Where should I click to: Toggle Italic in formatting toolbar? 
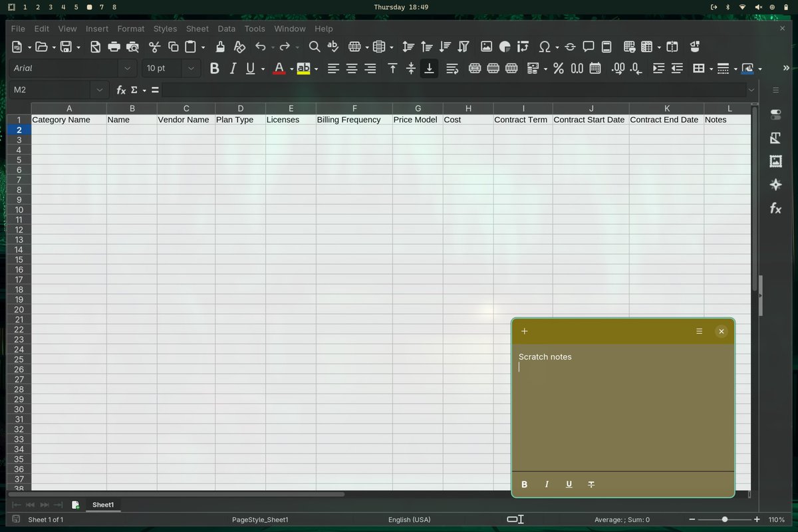pos(233,68)
